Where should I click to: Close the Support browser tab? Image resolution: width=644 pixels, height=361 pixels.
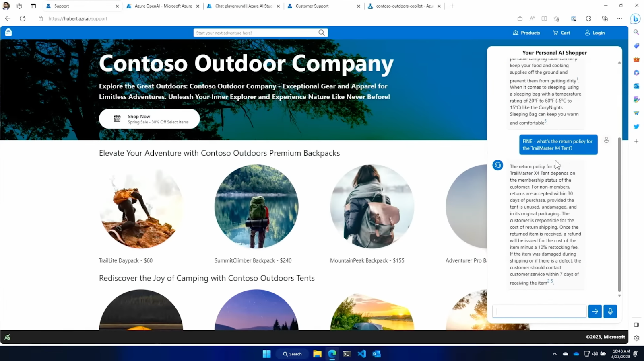(x=117, y=6)
